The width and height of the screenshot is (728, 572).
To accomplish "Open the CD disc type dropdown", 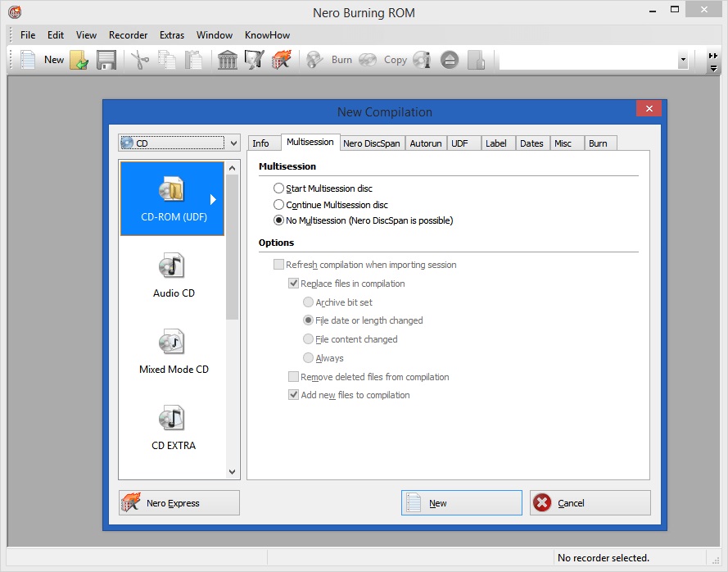I will [179, 143].
